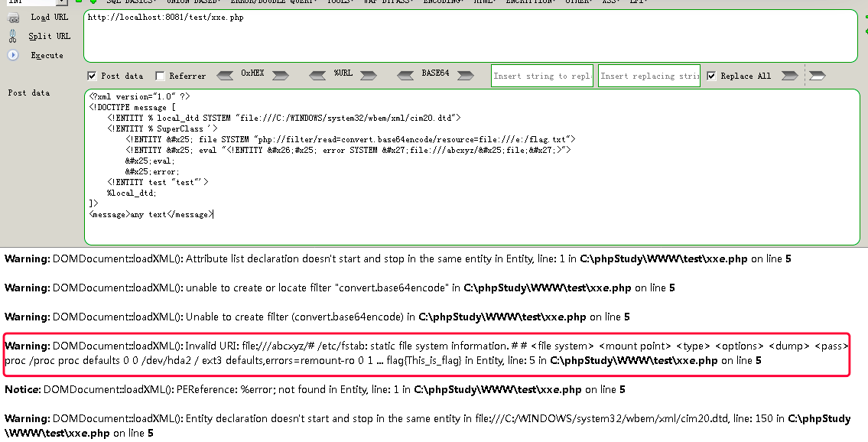Click the replace arrow after Replace All
Viewport: 868px width, 442px height.
pyautogui.click(x=789, y=76)
